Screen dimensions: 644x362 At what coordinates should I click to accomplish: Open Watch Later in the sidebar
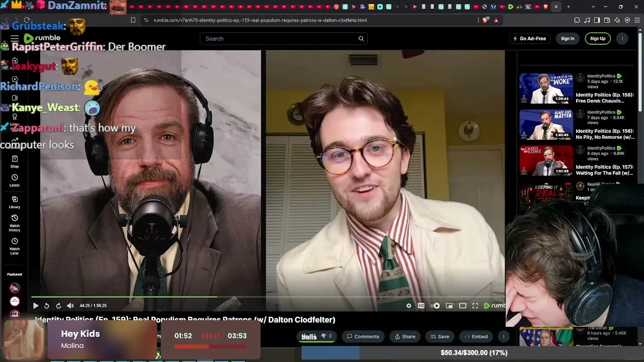click(15, 246)
